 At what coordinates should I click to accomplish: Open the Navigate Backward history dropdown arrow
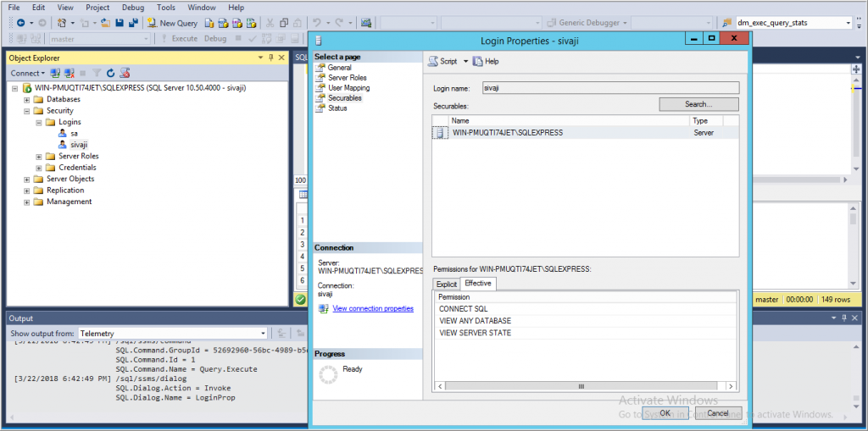click(31, 23)
